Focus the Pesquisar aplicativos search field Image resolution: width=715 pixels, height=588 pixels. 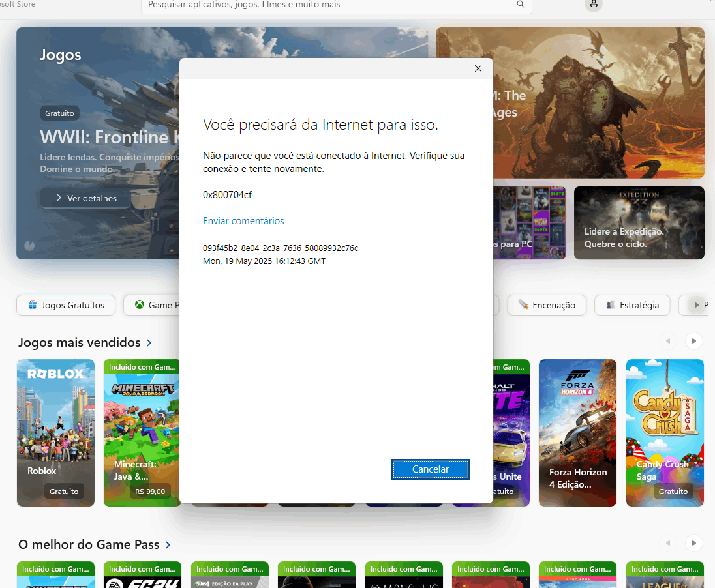(337, 5)
